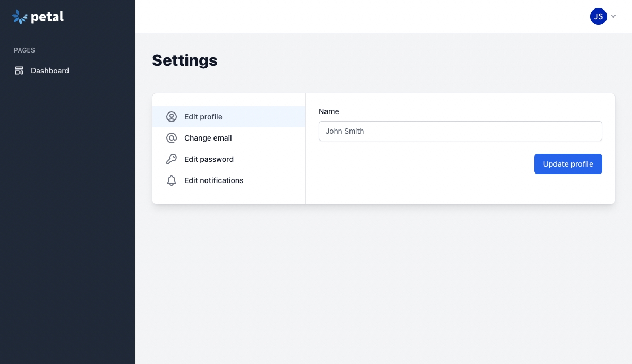Click the Name field label
The width and height of the screenshot is (632, 364).
[x=329, y=111]
